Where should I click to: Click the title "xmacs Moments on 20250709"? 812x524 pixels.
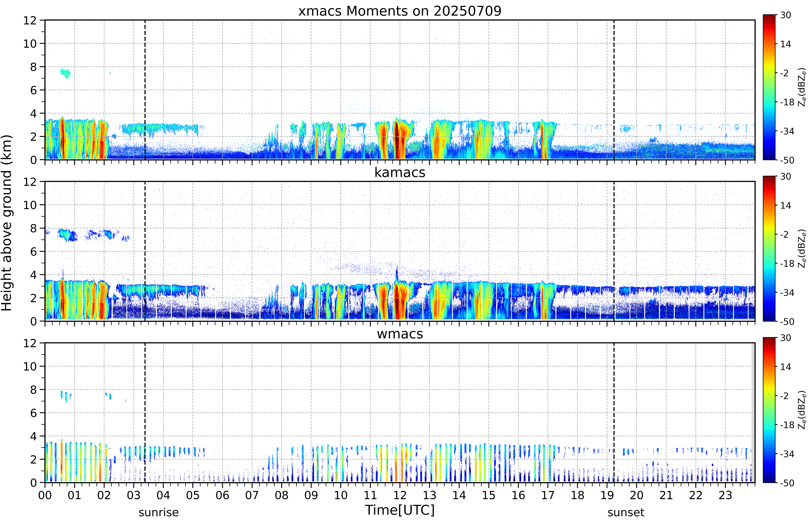tap(400, 11)
